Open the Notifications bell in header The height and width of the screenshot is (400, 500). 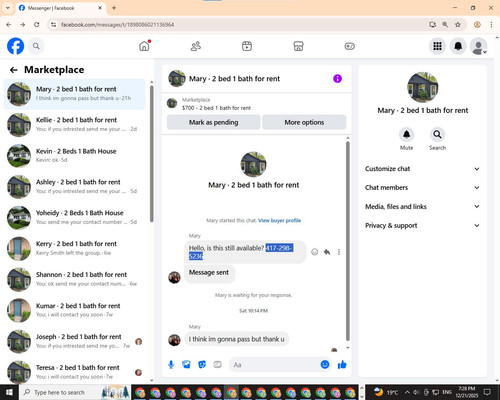click(458, 46)
